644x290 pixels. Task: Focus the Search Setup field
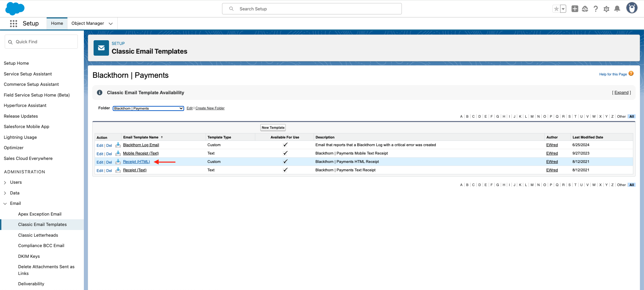click(x=312, y=9)
